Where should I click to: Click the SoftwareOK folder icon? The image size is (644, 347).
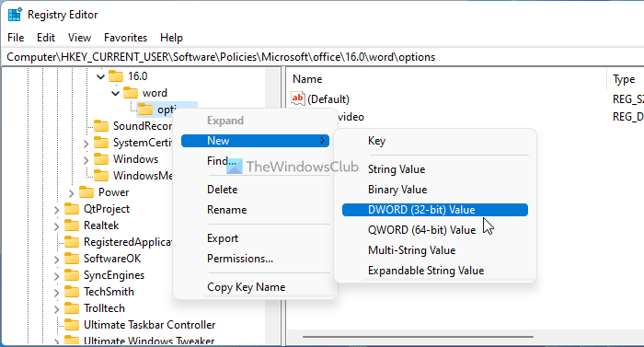click(72, 259)
